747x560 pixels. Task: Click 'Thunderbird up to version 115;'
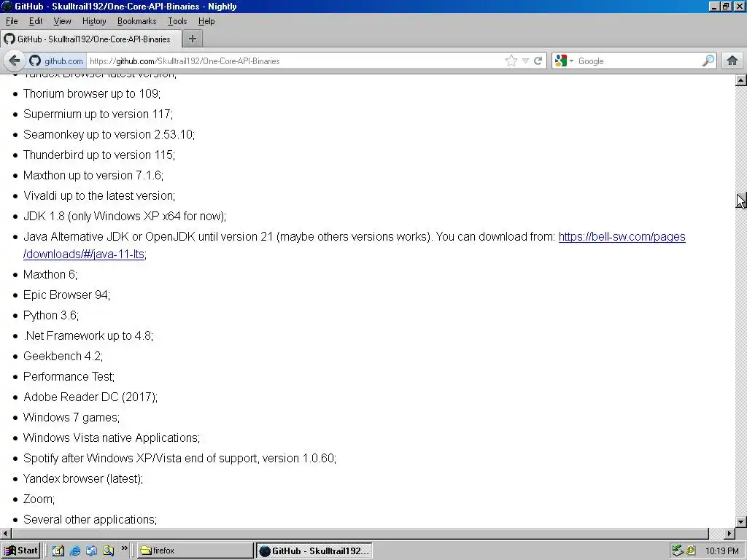pos(99,155)
